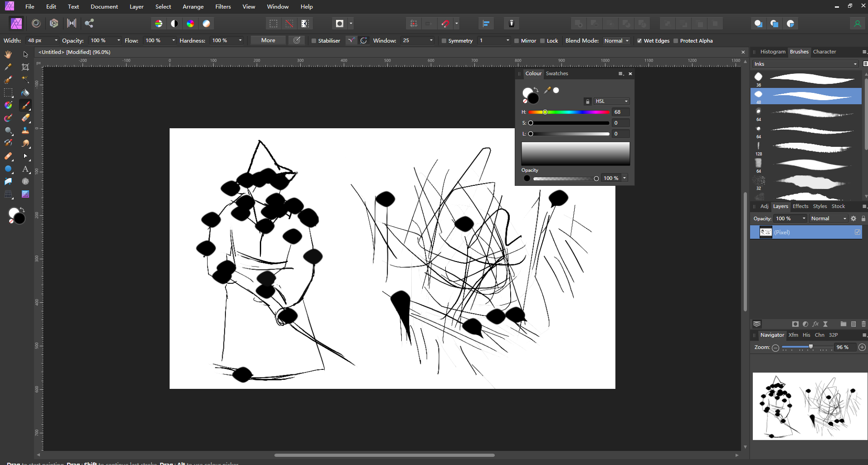Screen dimensions: 868x465
Task: Select the Paint Brush tool
Action: [25, 105]
